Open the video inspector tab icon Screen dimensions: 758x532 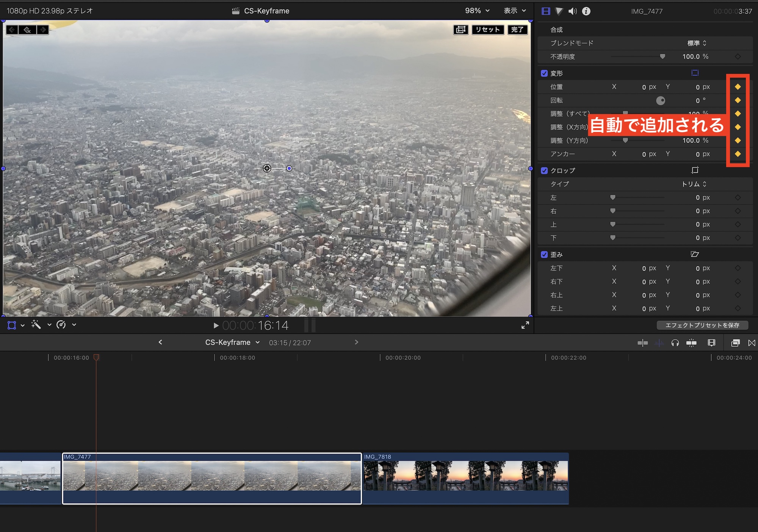[x=546, y=11]
